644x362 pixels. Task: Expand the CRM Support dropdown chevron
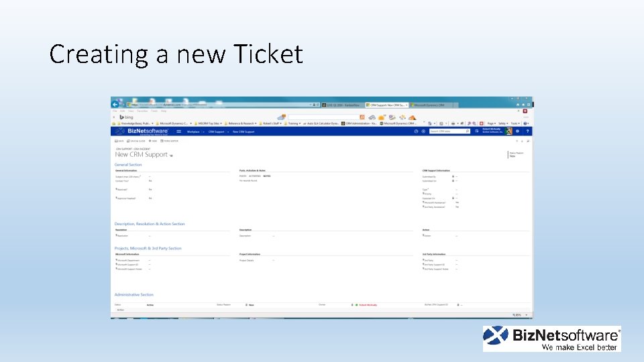228,132
